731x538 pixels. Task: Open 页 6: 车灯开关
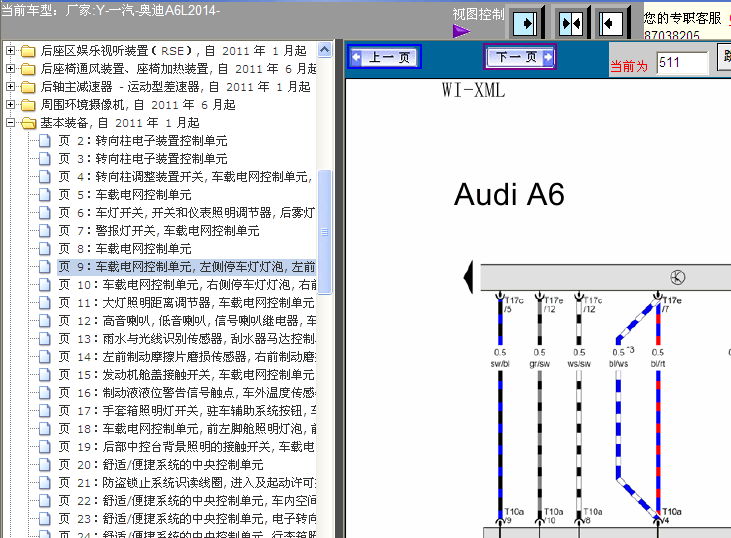click(186, 213)
